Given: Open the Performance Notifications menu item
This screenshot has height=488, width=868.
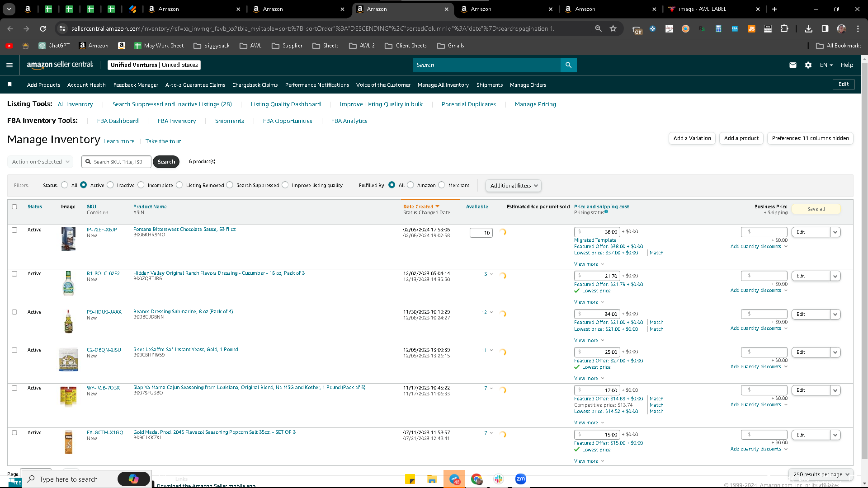Looking at the screenshot, I should click(x=317, y=85).
